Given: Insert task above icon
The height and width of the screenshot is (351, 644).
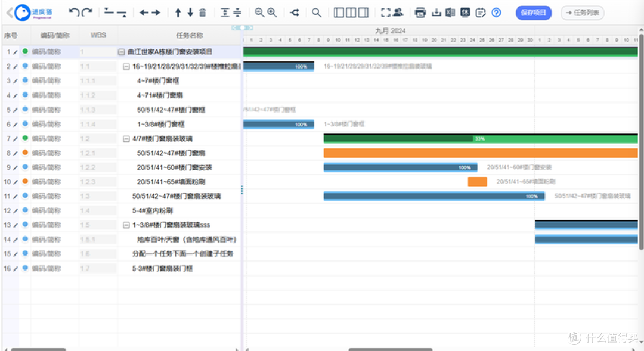Looking at the screenshot, I should coord(109,12).
